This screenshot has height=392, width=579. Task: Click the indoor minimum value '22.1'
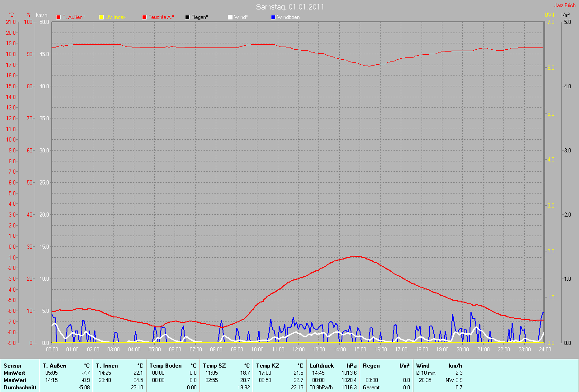pos(139,373)
